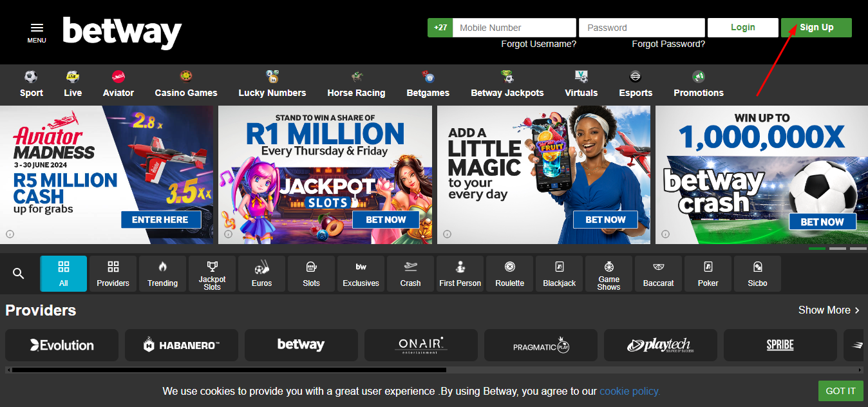Click the green Sign Up button
Viewport: 868px width, 407px height.
[816, 28]
